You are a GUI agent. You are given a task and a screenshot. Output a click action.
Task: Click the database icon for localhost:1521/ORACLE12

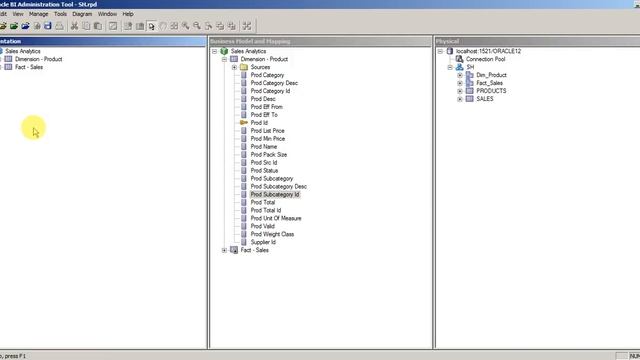(450, 51)
